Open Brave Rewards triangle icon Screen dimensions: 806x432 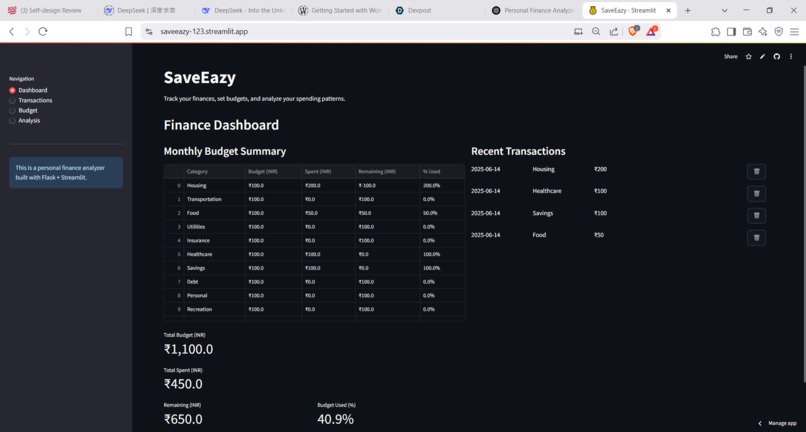coord(651,31)
